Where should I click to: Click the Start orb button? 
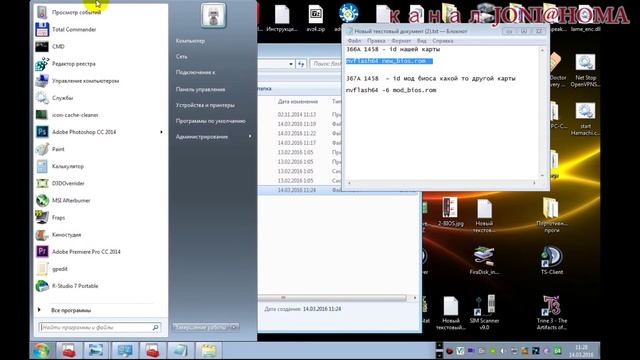tap(42, 351)
